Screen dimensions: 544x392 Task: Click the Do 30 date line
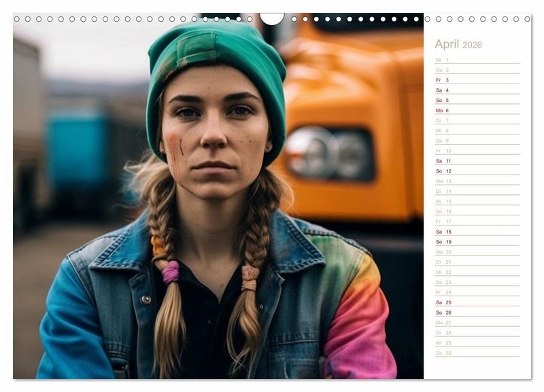pos(477,353)
